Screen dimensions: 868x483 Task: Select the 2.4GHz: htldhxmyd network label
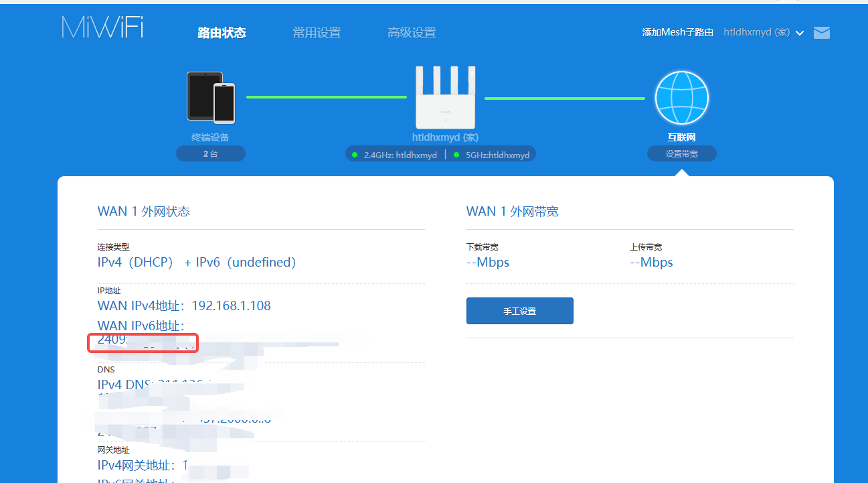pyautogui.click(x=400, y=155)
